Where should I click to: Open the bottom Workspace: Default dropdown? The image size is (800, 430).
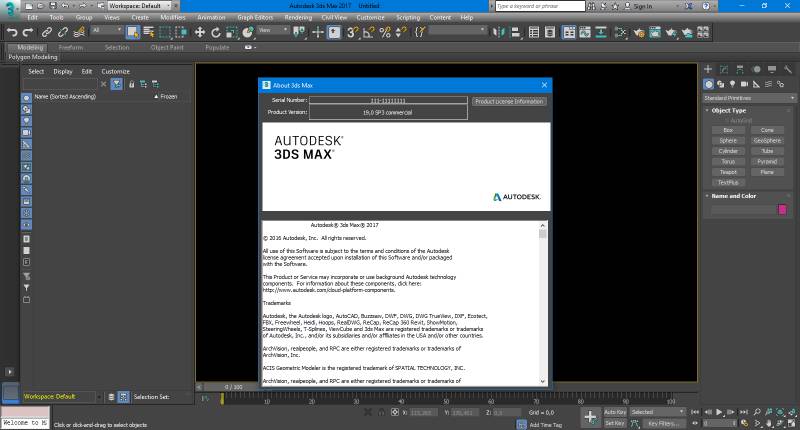point(61,397)
